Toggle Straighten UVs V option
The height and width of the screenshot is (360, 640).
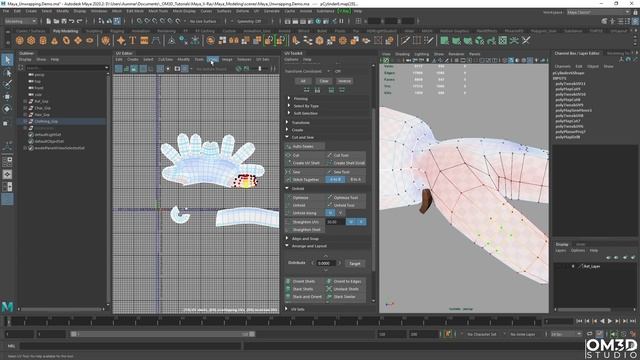pyautogui.click(x=361, y=222)
